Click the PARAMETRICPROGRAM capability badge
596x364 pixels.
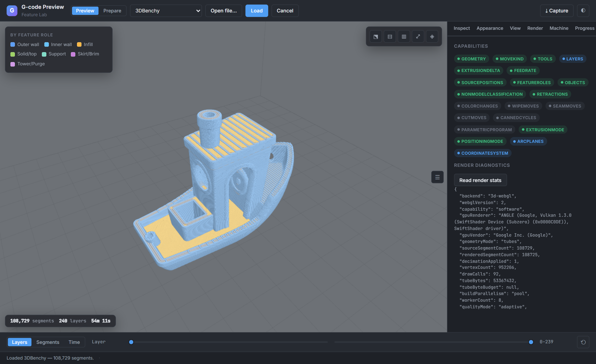pos(484,130)
